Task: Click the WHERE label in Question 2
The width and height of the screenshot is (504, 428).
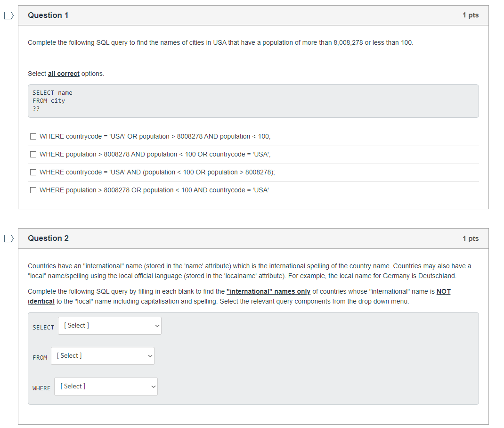Action: [41, 388]
